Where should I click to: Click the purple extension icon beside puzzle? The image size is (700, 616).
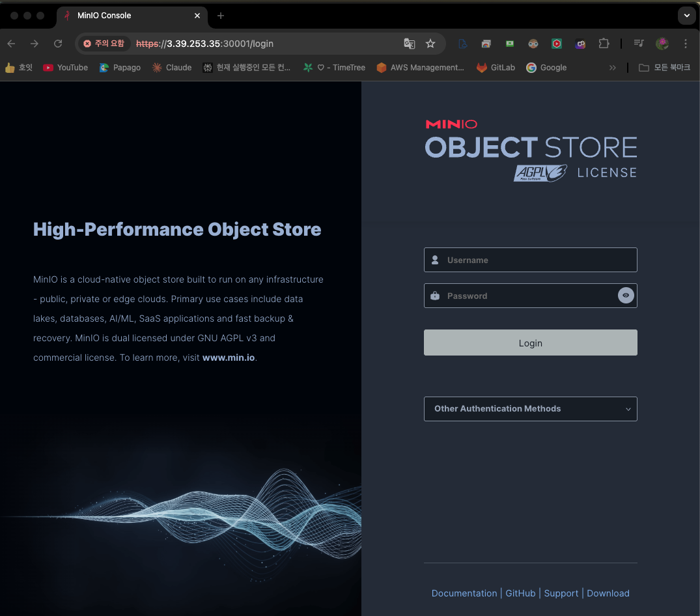coord(580,43)
